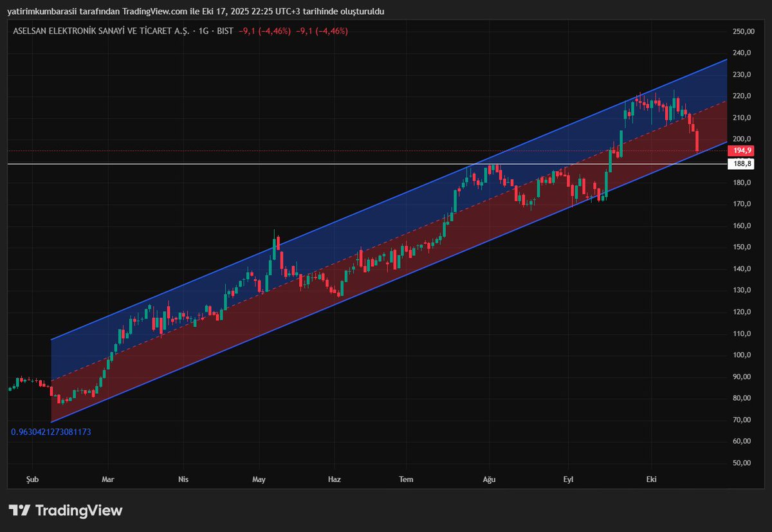
Task: Click the 50,00 price axis label
Action: (x=741, y=463)
